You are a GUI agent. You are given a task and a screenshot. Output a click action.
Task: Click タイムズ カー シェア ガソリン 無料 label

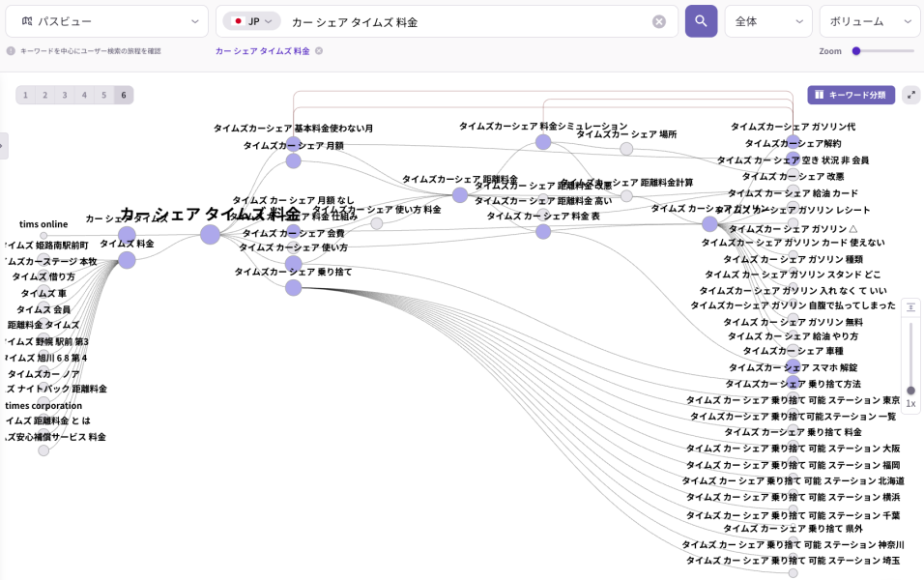(794, 322)
